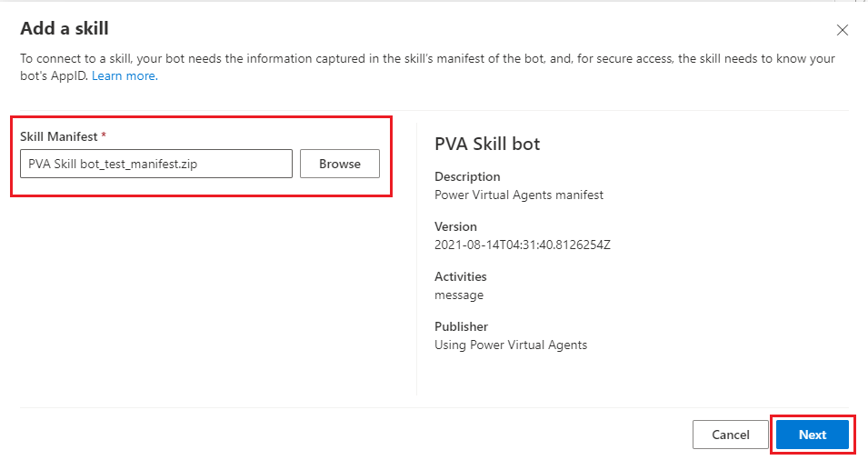Open the Learn more link
The width and height of the screenshot is (868, 470).
[x=124, y=76]
